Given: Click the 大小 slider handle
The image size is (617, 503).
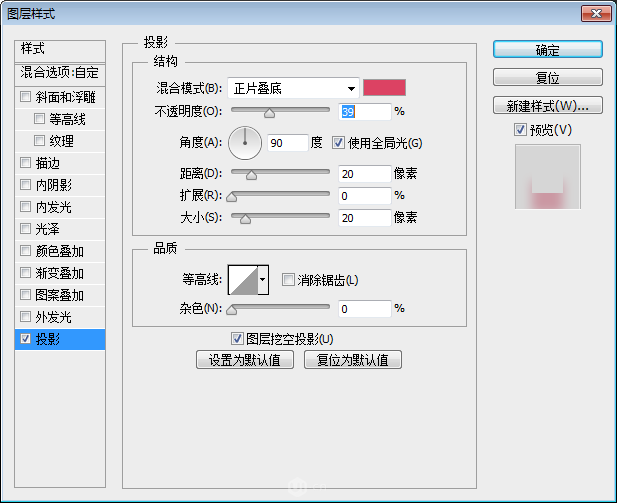Looking at the screenshot, I should pyautogui.click(x=245, y=219).
